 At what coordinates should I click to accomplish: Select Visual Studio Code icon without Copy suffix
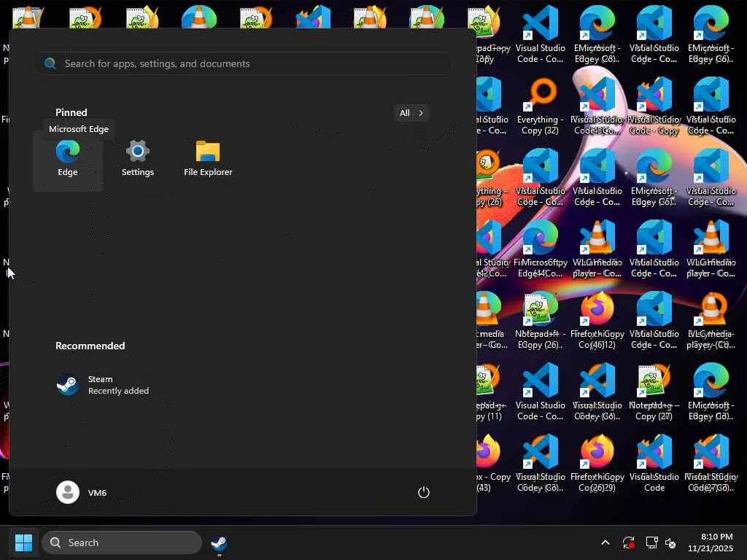tap(654, 464)
